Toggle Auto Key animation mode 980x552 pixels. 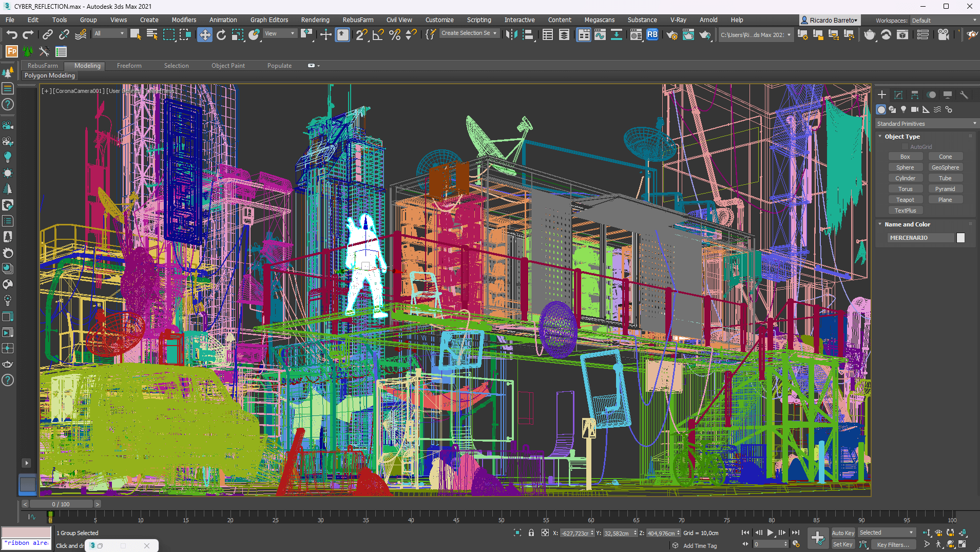coord(843,533)
